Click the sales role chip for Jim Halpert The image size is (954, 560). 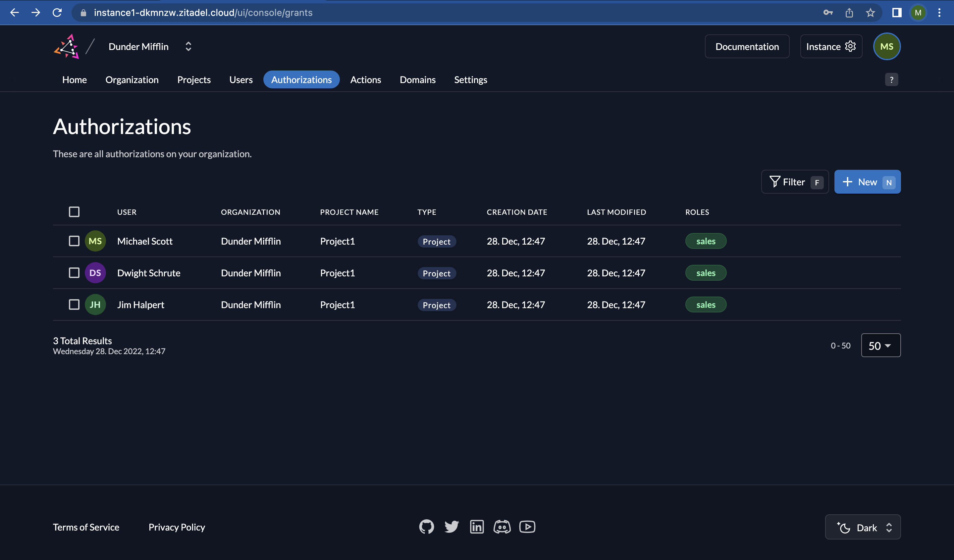(x=705, y=304)
